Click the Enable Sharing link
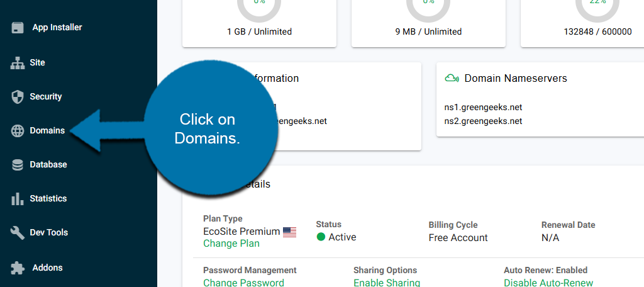Screen dimensions: 644x287 coord(386,283)
